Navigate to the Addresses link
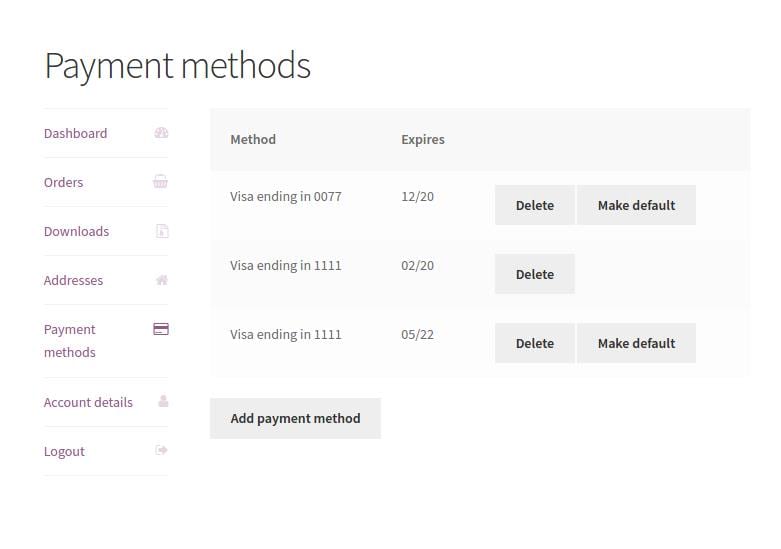The image size is (781, 549). (x=73, y=280)
